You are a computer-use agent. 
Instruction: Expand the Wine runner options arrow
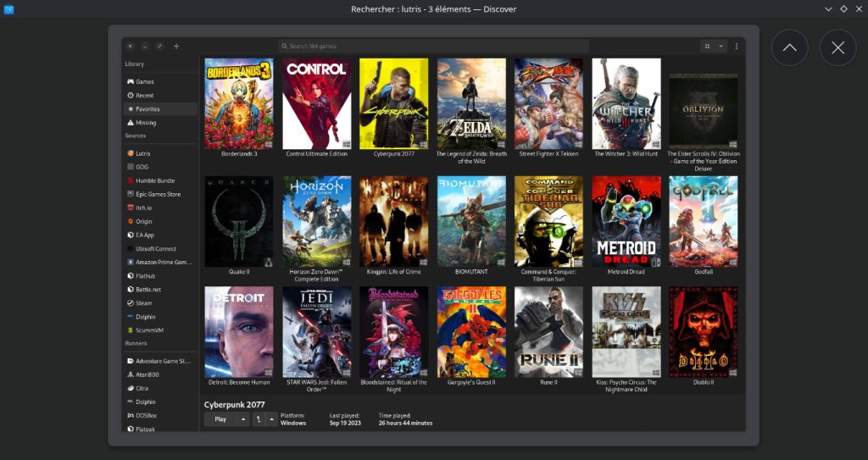[x=271, y=419]
